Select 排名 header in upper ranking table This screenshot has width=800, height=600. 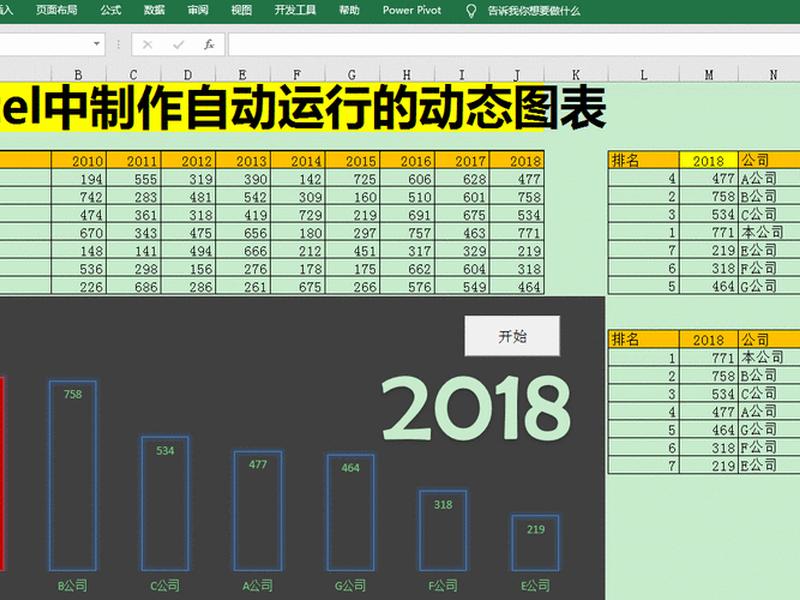pyautogui.click(x=643, y=160)
